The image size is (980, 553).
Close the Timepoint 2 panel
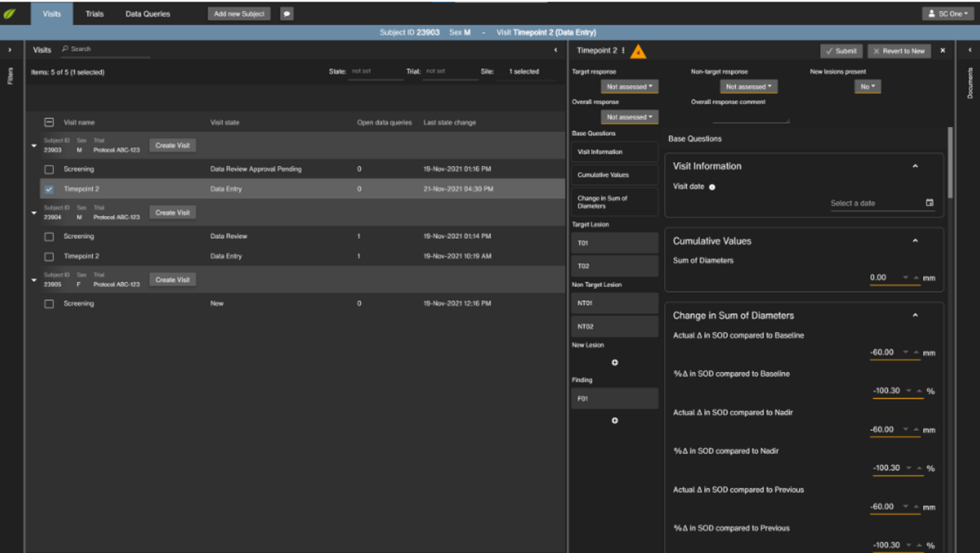pyautogui.click(x=943, y=51)
